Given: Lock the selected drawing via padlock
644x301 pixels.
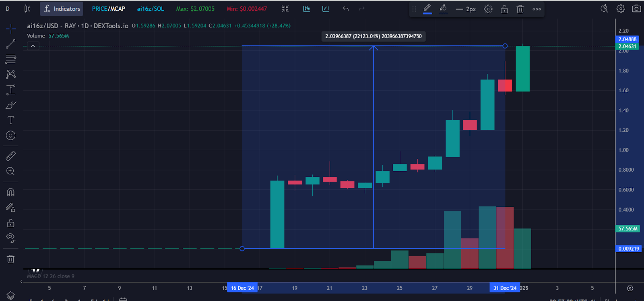Looking at the screenshot, I should pos(504,9).
